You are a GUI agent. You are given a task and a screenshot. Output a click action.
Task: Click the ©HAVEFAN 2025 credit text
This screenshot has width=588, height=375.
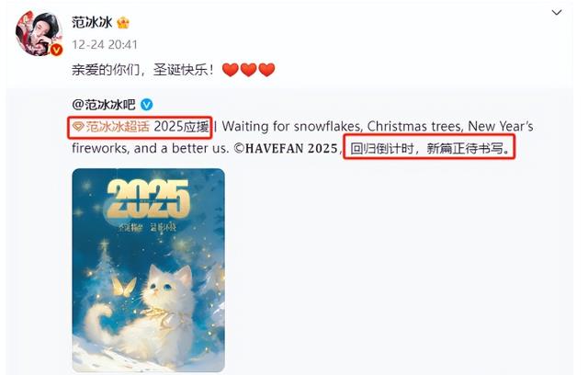coord(286,149)
